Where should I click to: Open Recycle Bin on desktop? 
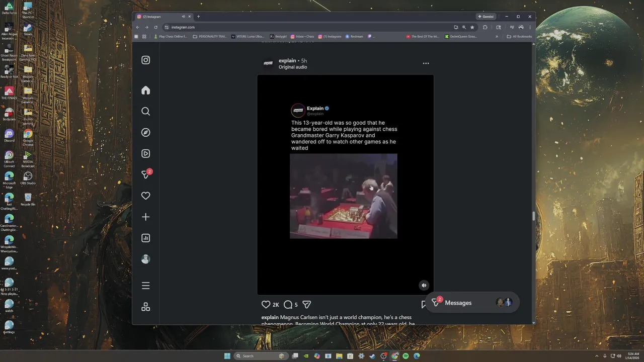(x=28, y=200)
